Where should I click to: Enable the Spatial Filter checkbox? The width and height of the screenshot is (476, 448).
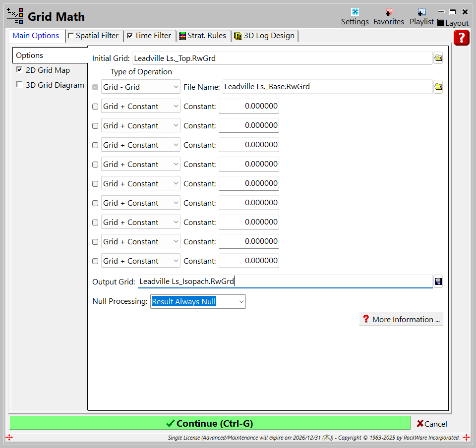pyautogui.click(x=71, y=36)
